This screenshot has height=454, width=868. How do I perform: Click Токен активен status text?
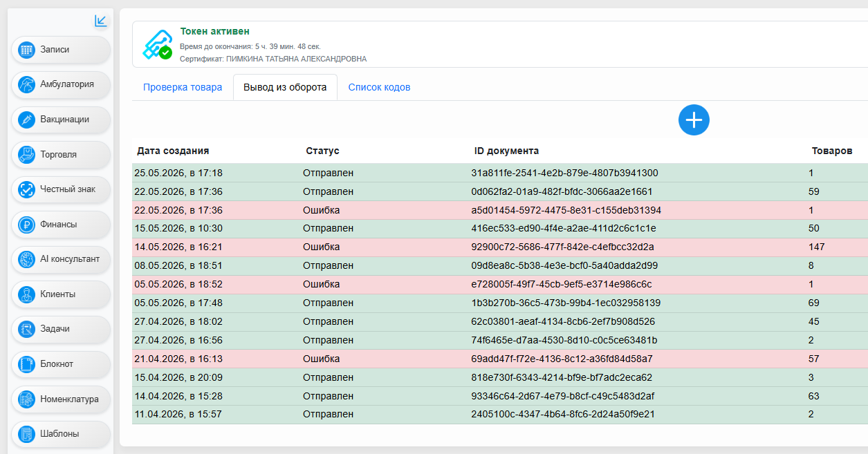pyautogui.click(x=215, y=31)
